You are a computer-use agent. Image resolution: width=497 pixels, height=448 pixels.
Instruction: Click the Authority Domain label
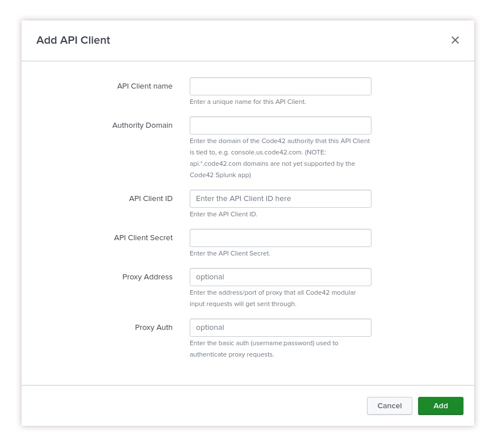pyautogui.click(x=142, y=125)
